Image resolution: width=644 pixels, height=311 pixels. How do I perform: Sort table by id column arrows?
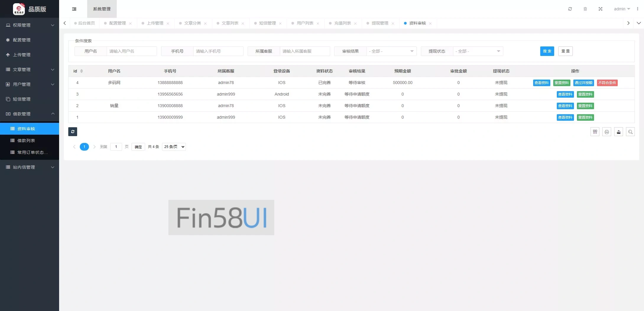tap(82, 71)
